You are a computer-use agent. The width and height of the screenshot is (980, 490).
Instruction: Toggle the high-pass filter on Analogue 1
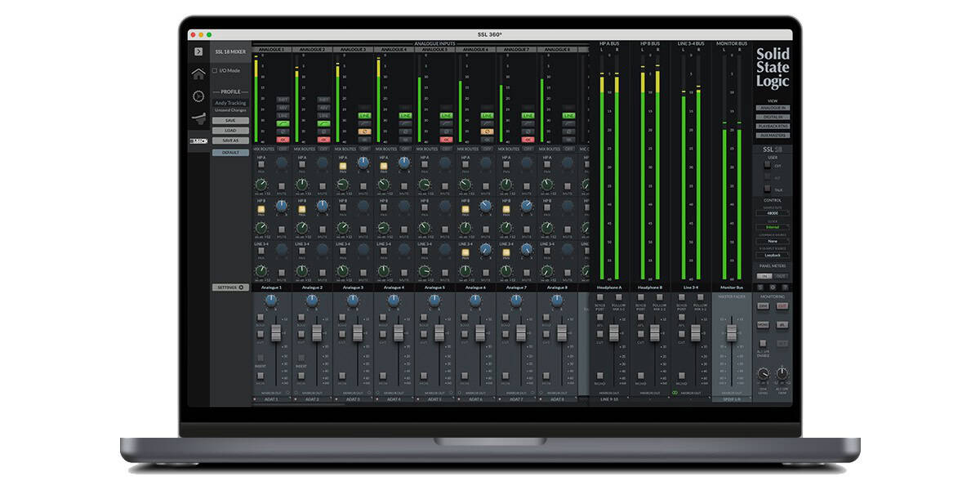(283, 123)
